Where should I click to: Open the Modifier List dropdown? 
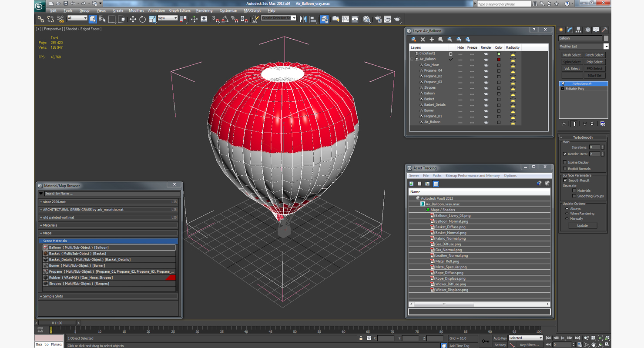click(x=584, y=47)
